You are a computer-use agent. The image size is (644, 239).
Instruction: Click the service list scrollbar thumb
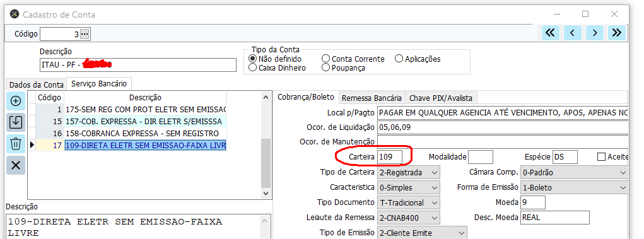tap(266, 163)
